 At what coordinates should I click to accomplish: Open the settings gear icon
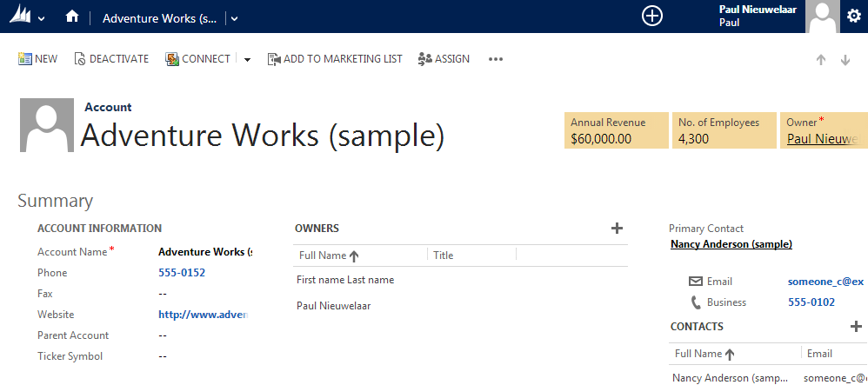point(853,17)
